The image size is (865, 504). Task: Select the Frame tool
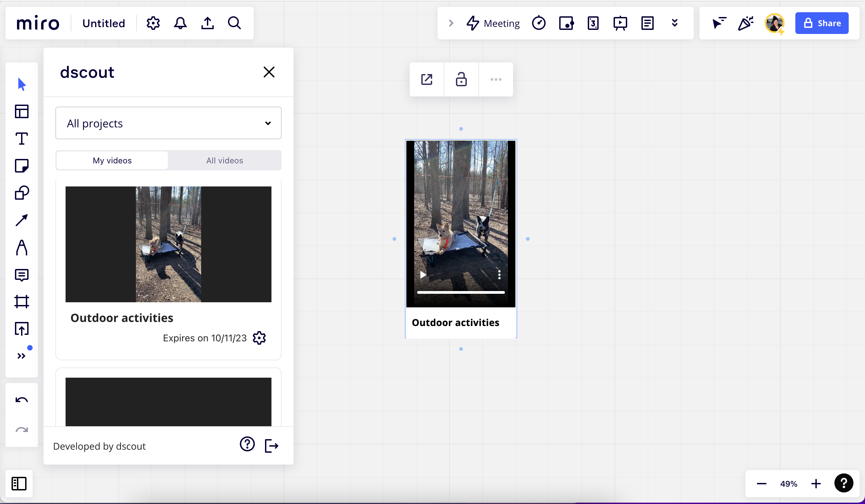click(22, 302)
